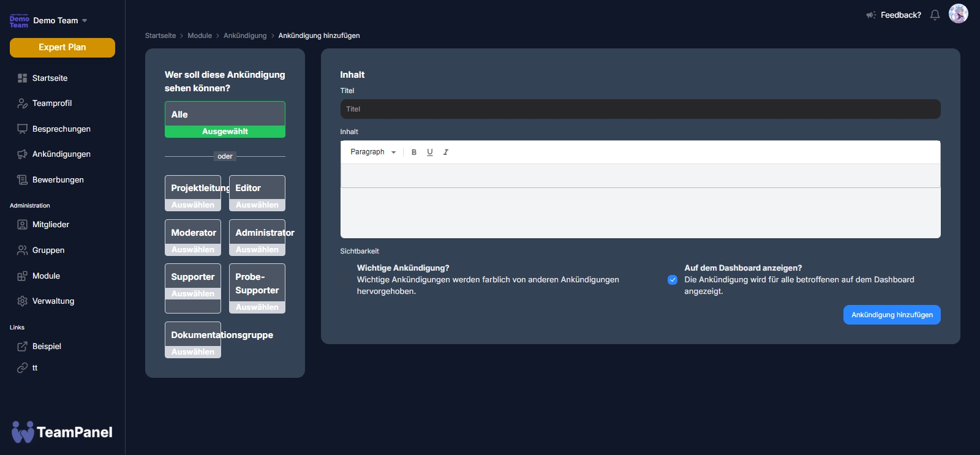Uncheck the show on Dashboard checkbox
The height and width of the screenshot is (455, 980).
[x=673, y=280]
